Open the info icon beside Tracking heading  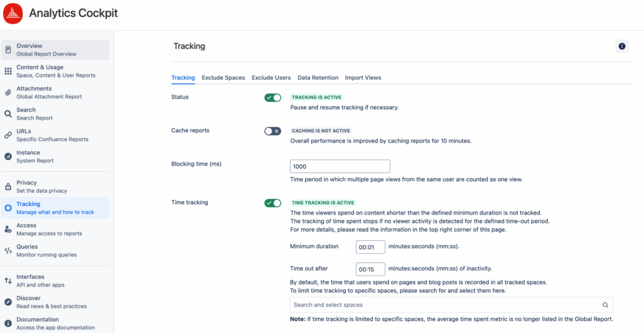pos(622,47)
